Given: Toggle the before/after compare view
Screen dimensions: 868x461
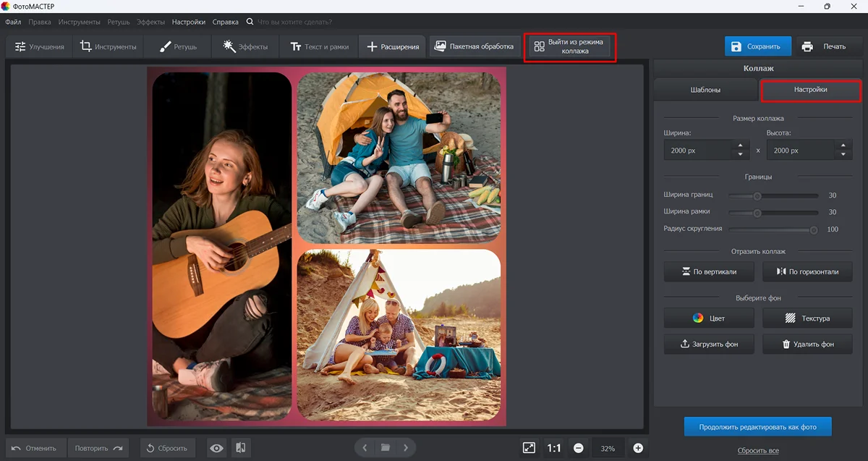Looking at the screenshot, I should [242, 448].
